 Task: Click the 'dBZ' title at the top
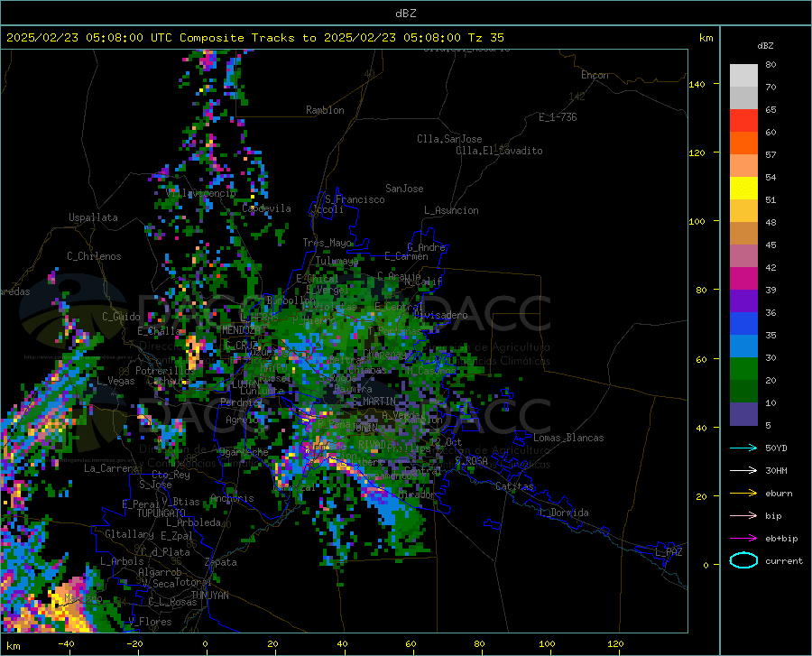point(405,14)
